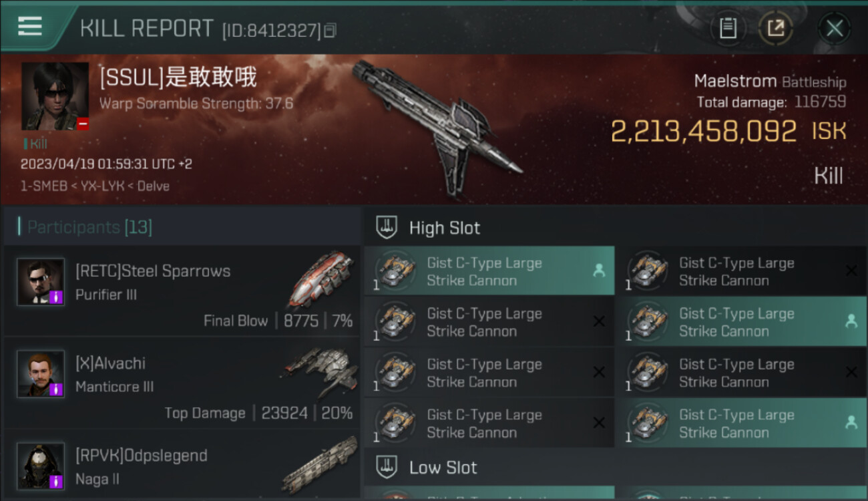Click the Purifier III ship image
The width and height of the screenshot is (868, 501).
(322, 278)
